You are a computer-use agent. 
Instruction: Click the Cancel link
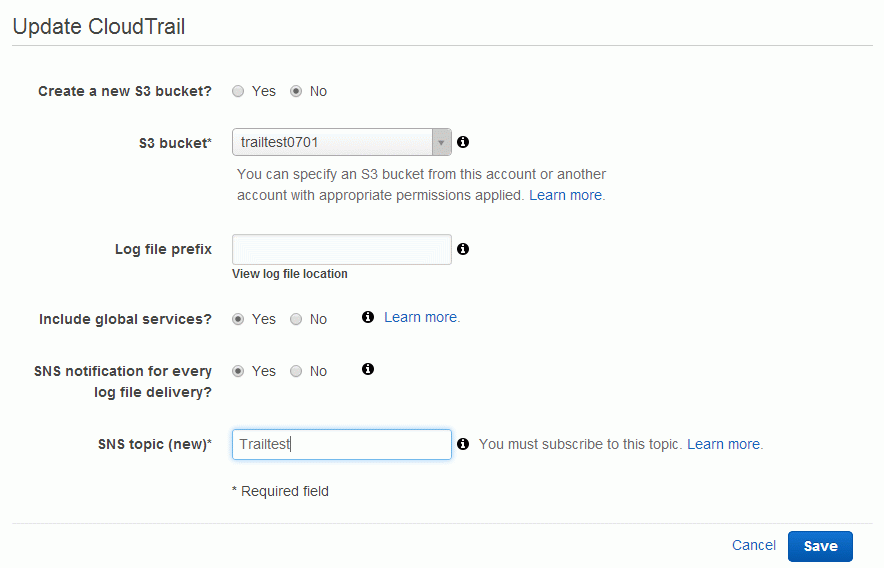pyautogui.click(x=754, y=545)
